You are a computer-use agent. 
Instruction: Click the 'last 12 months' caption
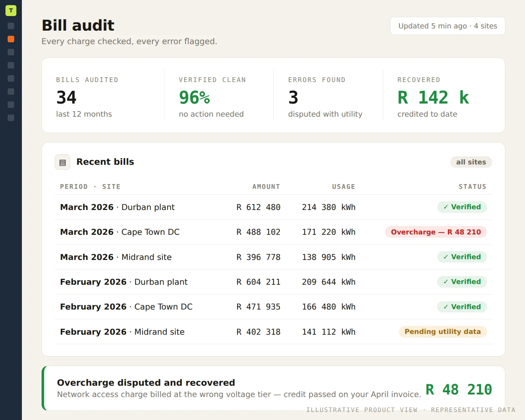pos(84,114)
